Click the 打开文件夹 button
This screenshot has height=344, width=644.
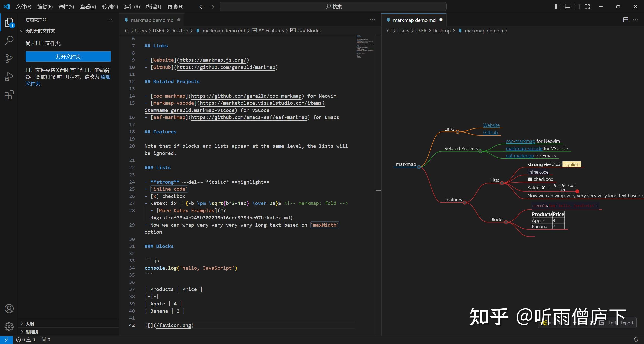(x=68, y=56)
